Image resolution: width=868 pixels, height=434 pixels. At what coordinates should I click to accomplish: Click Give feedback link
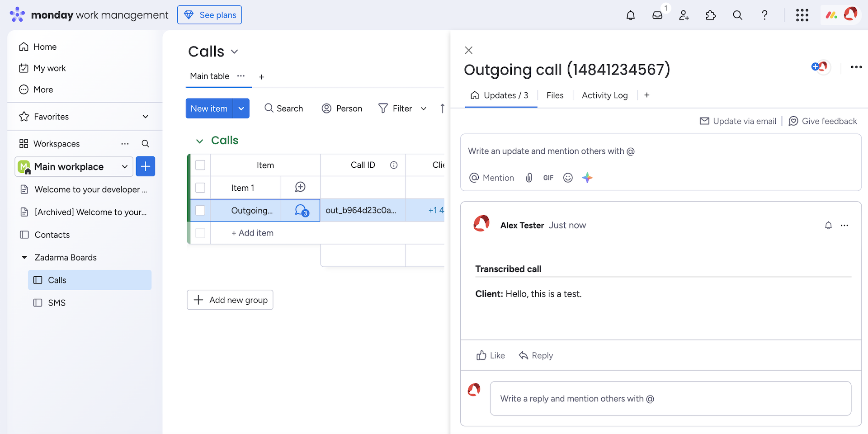823,121
